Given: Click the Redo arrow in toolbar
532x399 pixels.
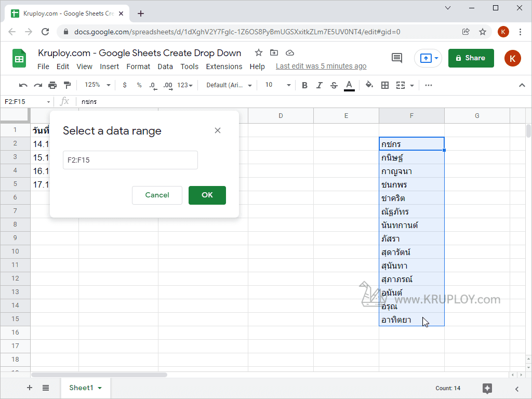Looking at the screenshot, I should [37, 85].
